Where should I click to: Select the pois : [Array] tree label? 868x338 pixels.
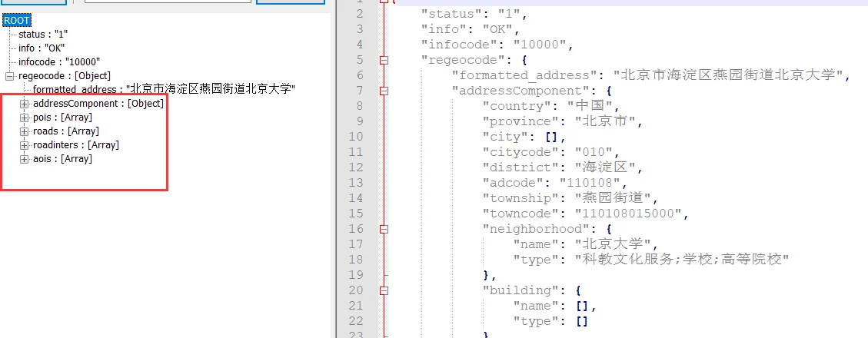62,118
